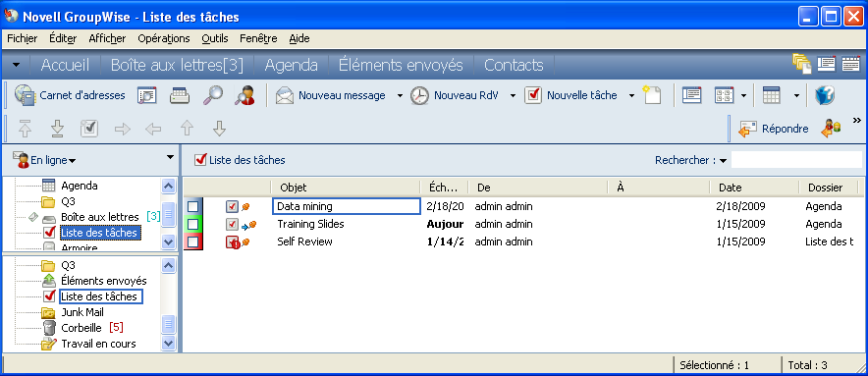Select Corbeille folder in tree
This screenshot has width=868, height=376.
pos(81,328)
